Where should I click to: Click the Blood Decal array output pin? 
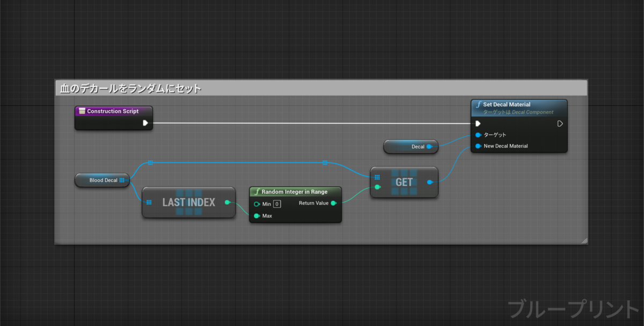(x=122, y=180)
